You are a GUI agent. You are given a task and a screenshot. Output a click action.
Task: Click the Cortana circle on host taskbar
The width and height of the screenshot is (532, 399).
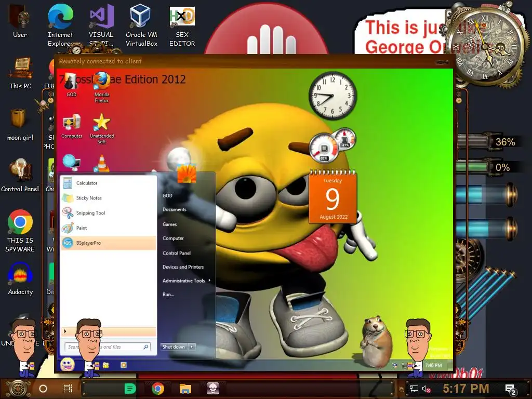(x=43, y=389)
